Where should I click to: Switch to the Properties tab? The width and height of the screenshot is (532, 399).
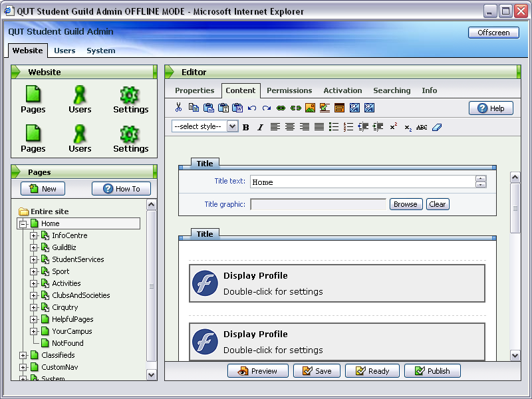click(x=194, y=90)
